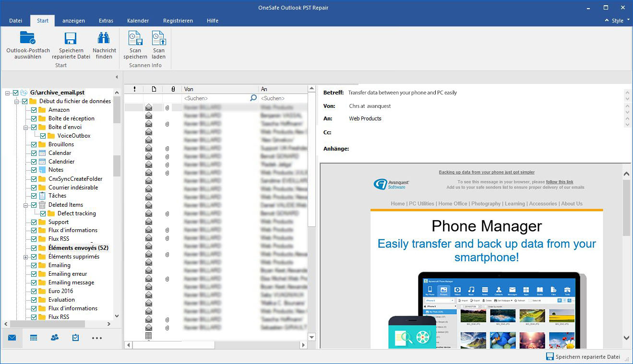Sort by importance exclamation column header
This screenshot has height=364, width=633.
click(x=134, y=89)
